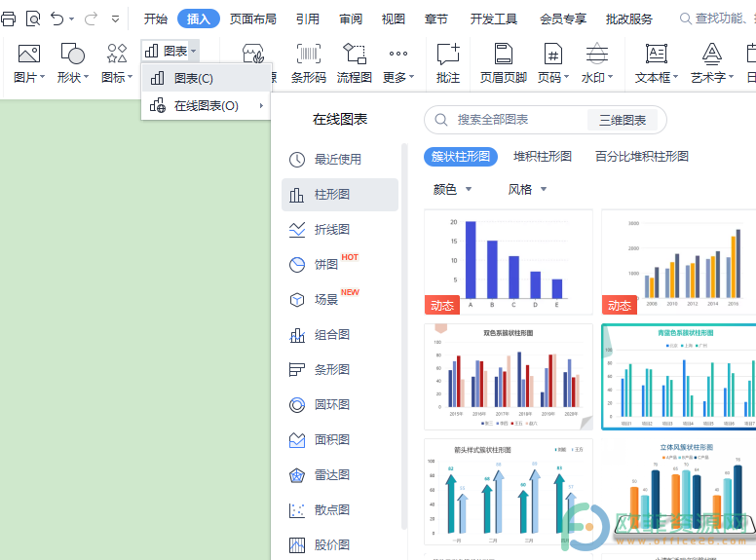Screen dimensions: 756x560
Task: Open the undo history dropdown arrow
Action: point(72,19)
